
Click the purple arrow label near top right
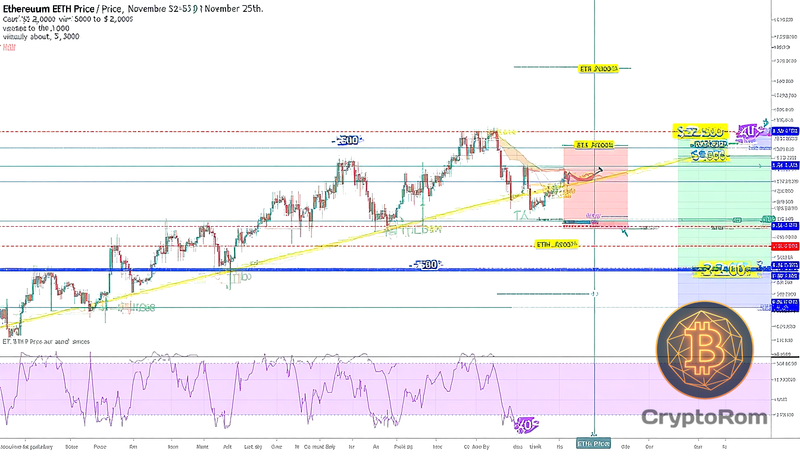coord(748,131)
